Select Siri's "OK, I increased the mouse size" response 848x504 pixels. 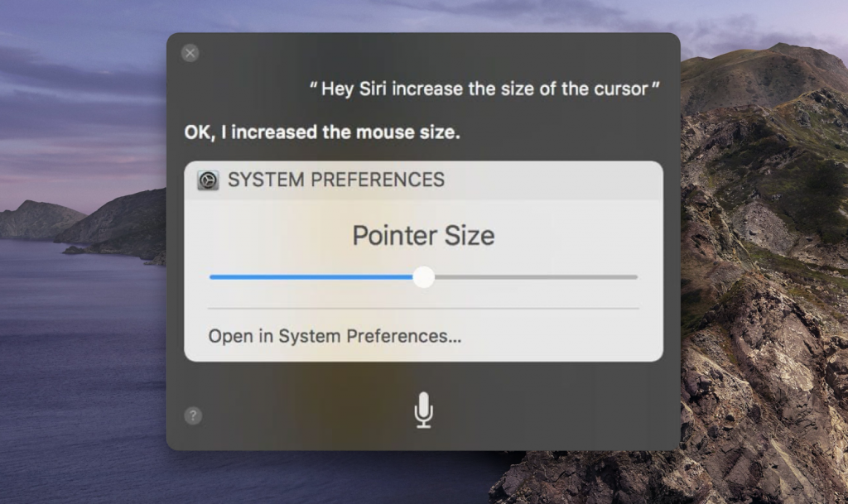click(320, 132)
